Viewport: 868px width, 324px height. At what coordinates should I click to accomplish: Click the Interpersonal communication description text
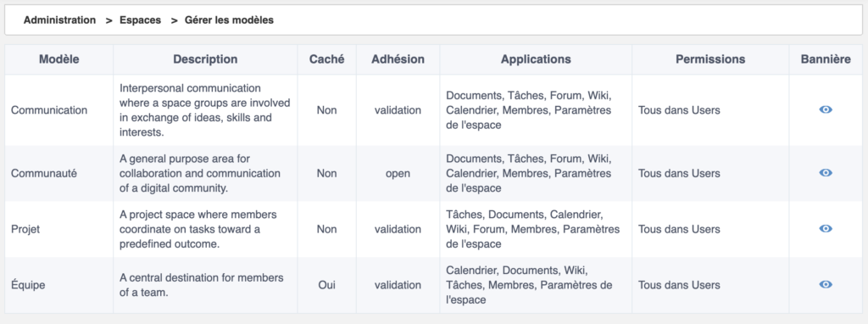(205, 110)
